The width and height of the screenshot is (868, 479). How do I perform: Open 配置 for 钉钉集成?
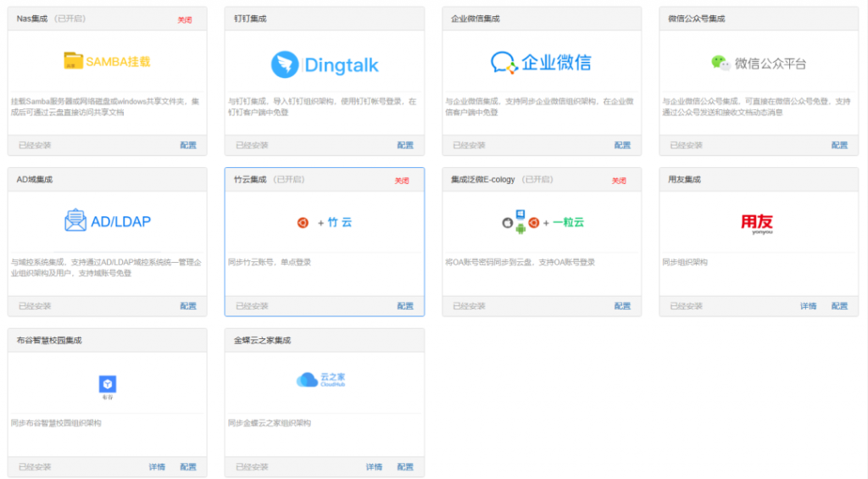coord(405,145)
